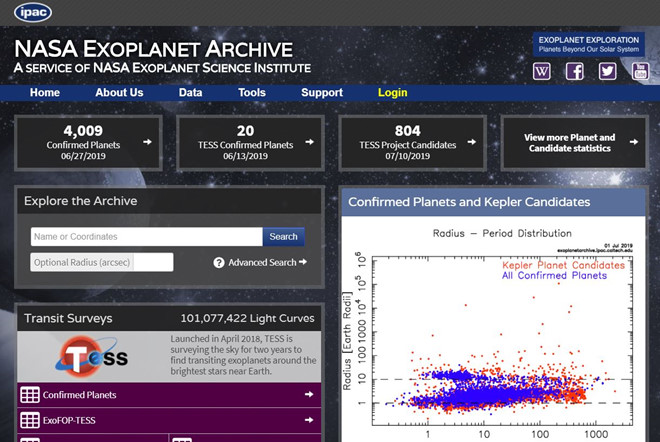
Task: Focus the Optional Radius arcsec field
Action: 101,262
